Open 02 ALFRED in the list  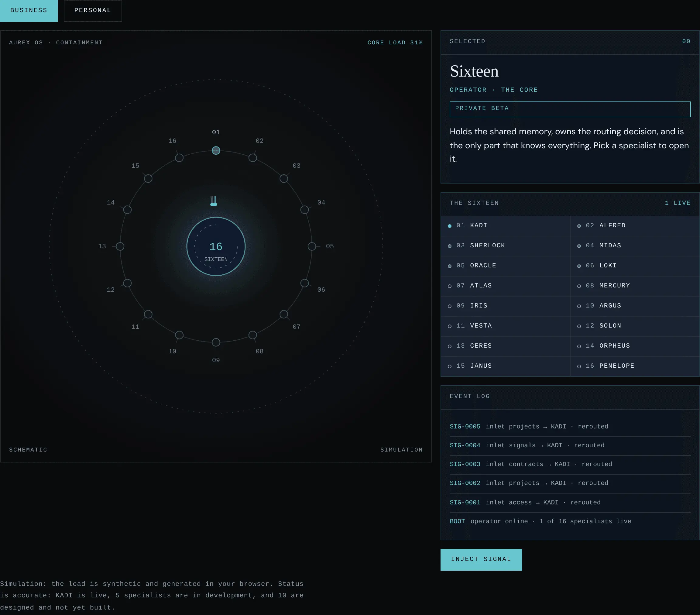click(x=635, y=226)
